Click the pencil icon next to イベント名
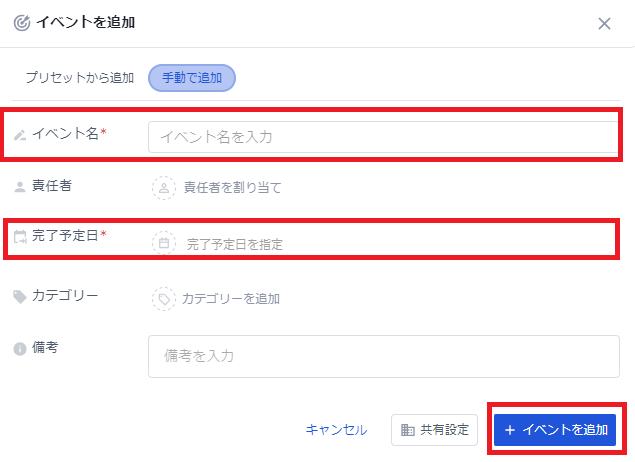 [x=20, y=134]
